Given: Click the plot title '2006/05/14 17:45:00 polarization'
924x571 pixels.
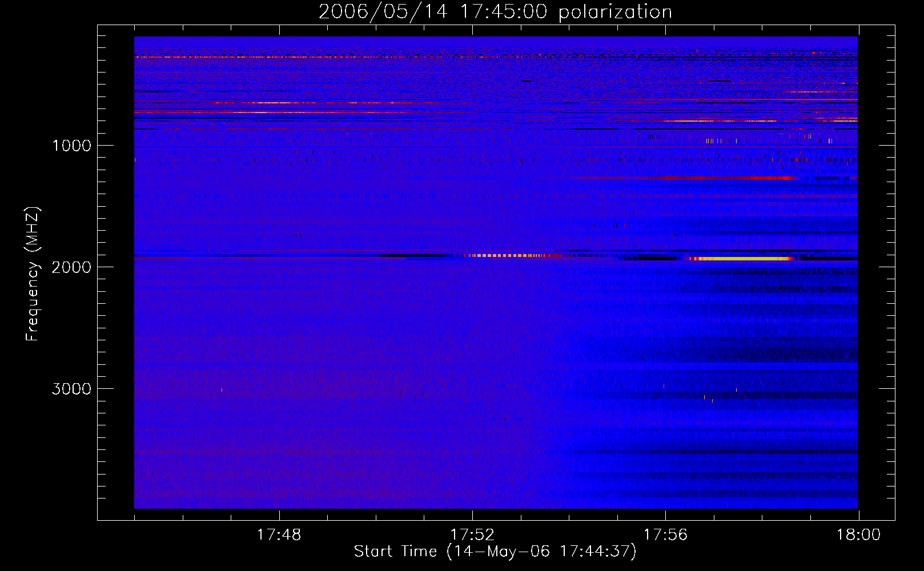Looking at the screenshot, I should (495, 11).
